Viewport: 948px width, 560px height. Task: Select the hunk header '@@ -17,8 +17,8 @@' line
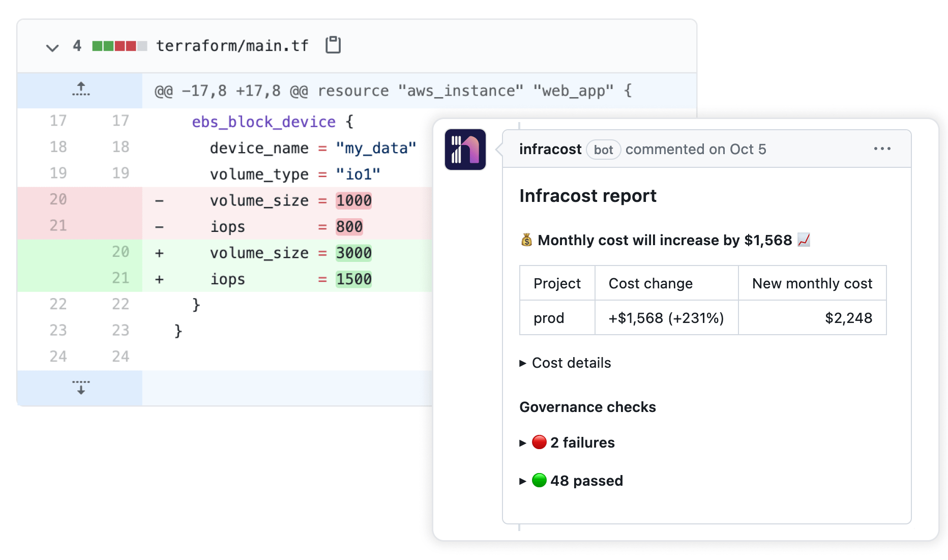[393, 91]
